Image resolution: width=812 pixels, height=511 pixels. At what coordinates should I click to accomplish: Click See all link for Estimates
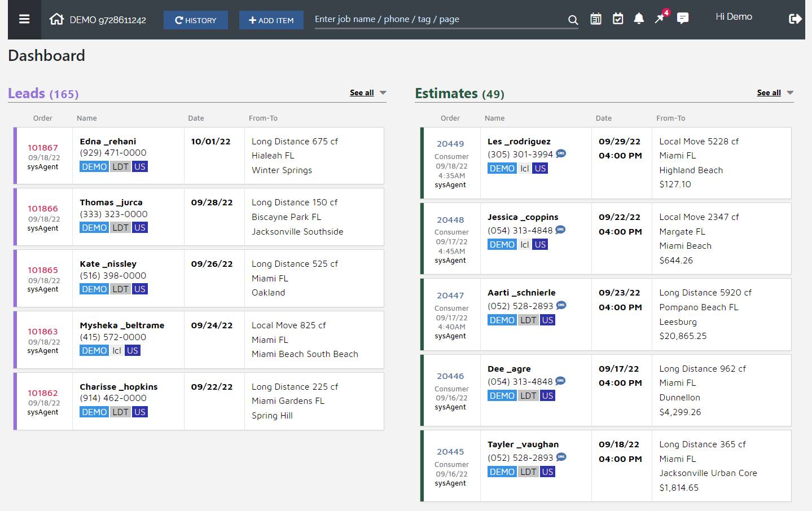click(x=769, y=93)
